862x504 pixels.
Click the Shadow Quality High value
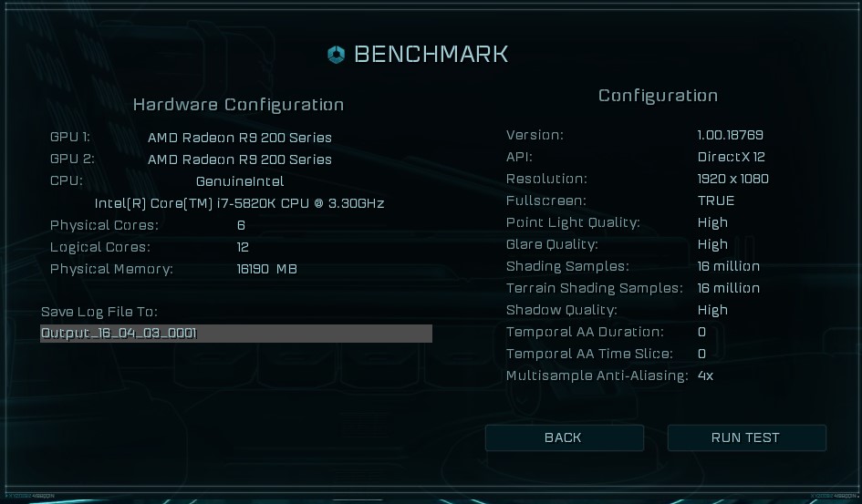(x=712, y=310)
